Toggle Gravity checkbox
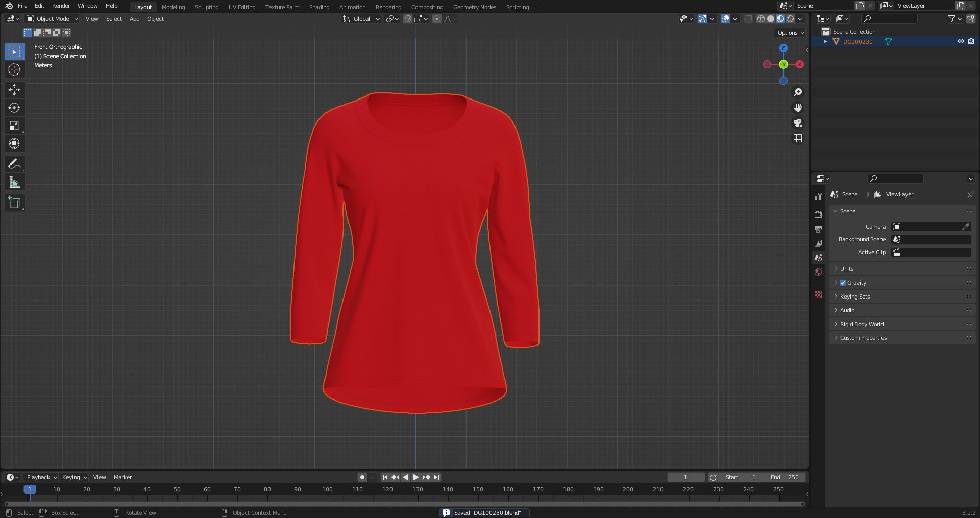980x518 pixels. pos(843,283)
